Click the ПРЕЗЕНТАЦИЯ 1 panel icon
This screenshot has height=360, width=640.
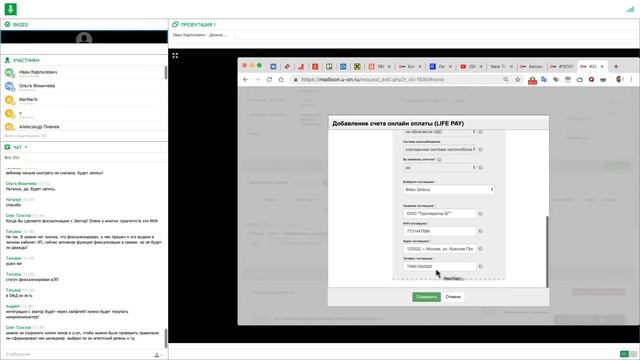175,24
